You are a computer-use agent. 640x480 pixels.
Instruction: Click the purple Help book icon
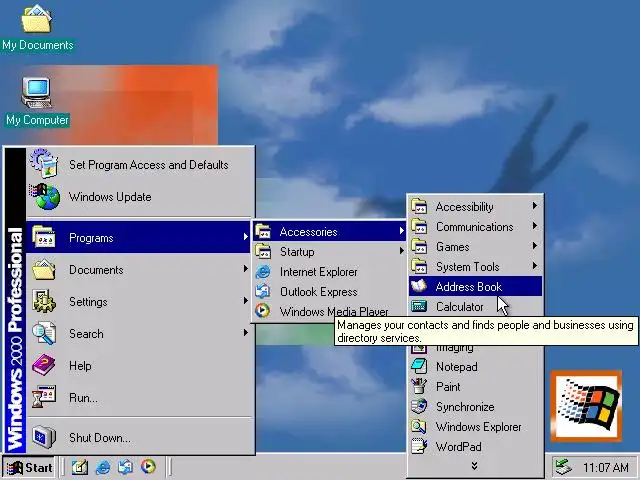click(44, 365)
